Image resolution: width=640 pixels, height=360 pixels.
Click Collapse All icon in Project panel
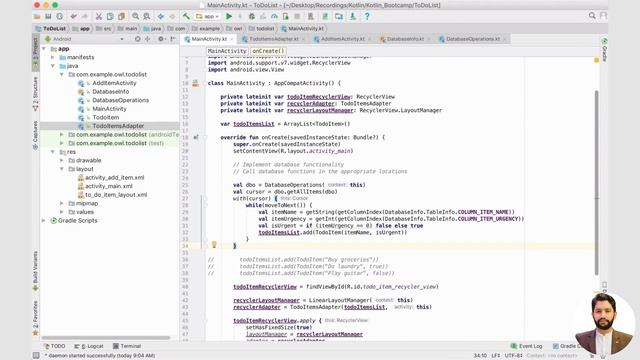[147, 39]
